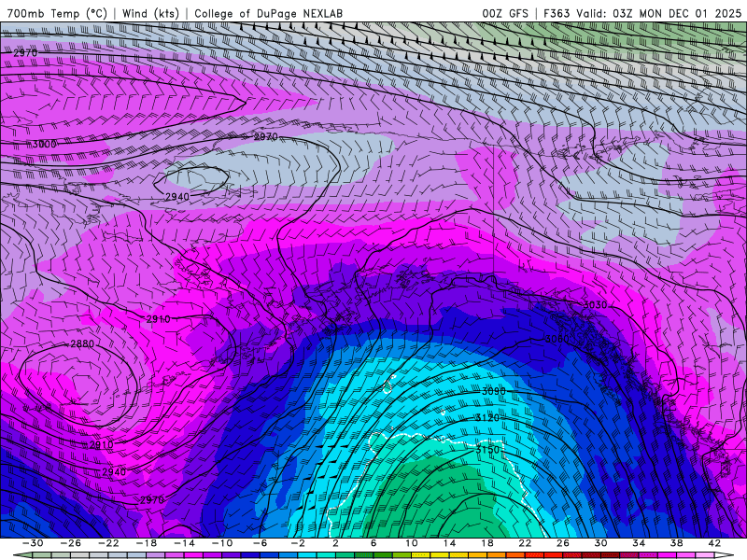The width and height of the screenshot is (747, 560).
Task: Click the 42 value on the color scale
Action: 714,543
